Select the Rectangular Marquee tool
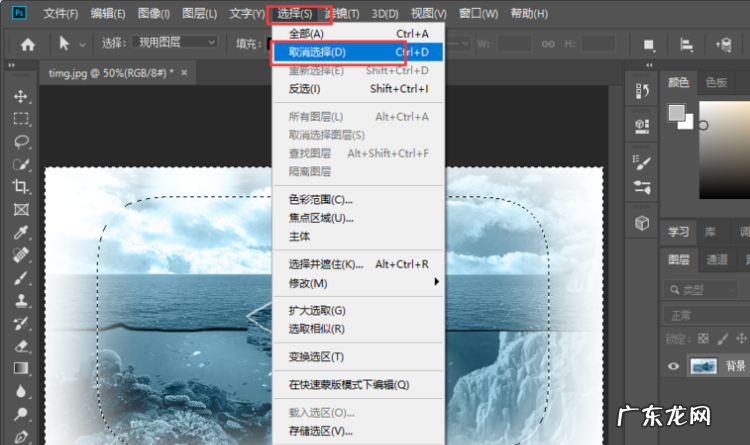This screenshot has height=445, width=750. (x=21, y=119)
